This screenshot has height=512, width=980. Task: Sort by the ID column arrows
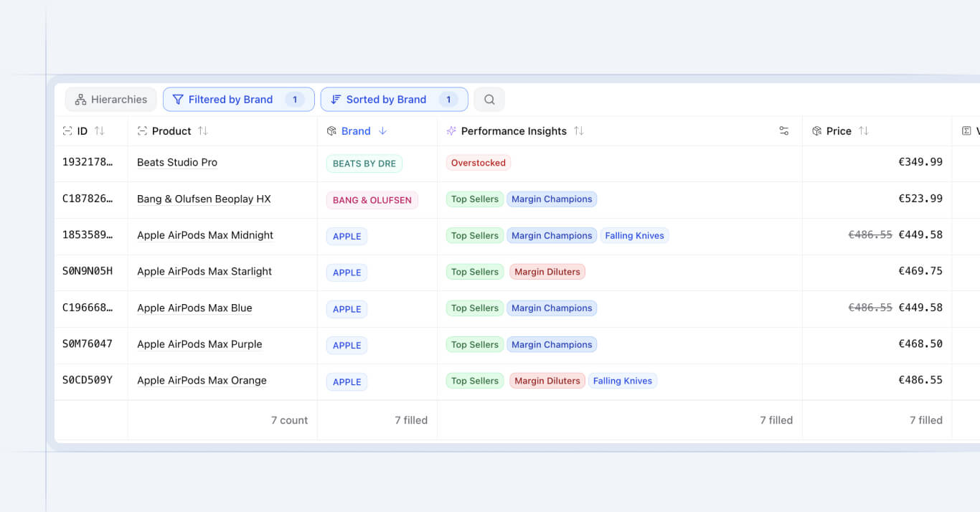pyautogui.click(x=100, y=131)
